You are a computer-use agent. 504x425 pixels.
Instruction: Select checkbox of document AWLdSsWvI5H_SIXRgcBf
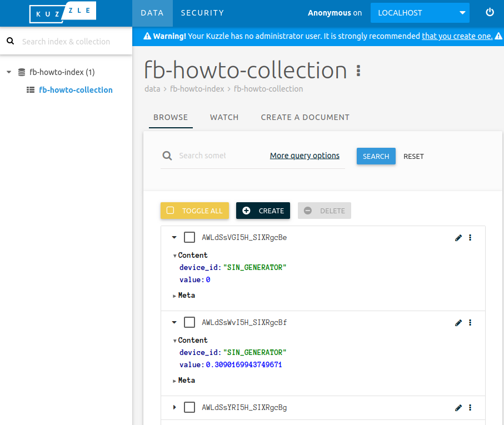point(189,323)
